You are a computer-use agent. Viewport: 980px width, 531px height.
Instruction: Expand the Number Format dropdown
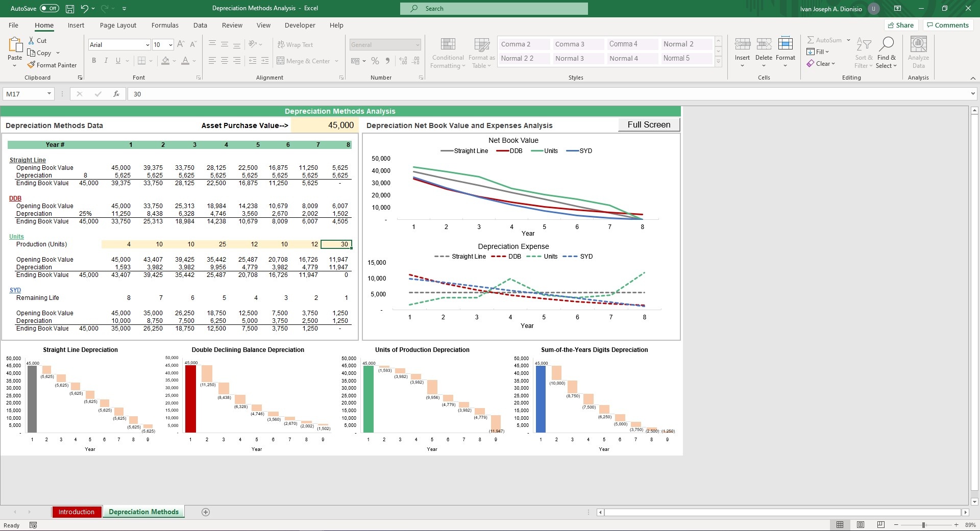click(x=417, y=45)
